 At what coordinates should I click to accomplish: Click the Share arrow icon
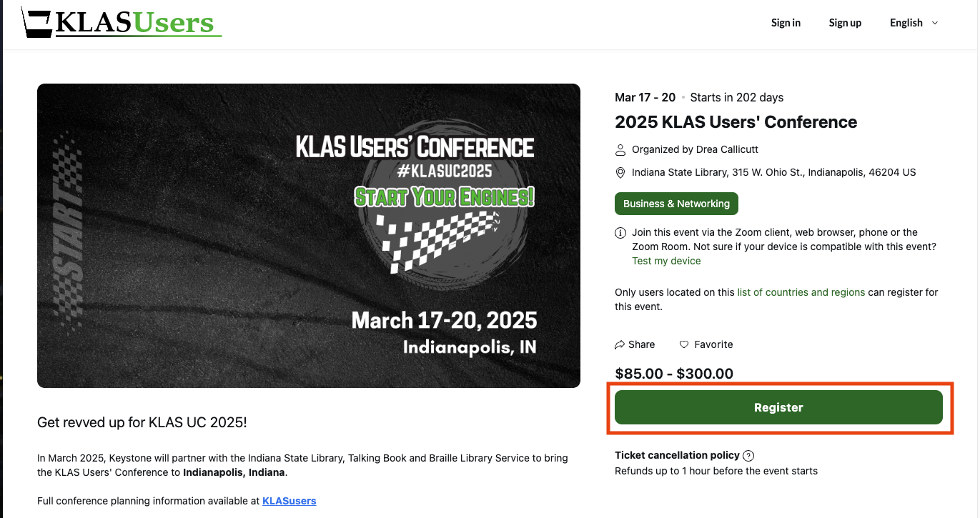tap(620, 344)
